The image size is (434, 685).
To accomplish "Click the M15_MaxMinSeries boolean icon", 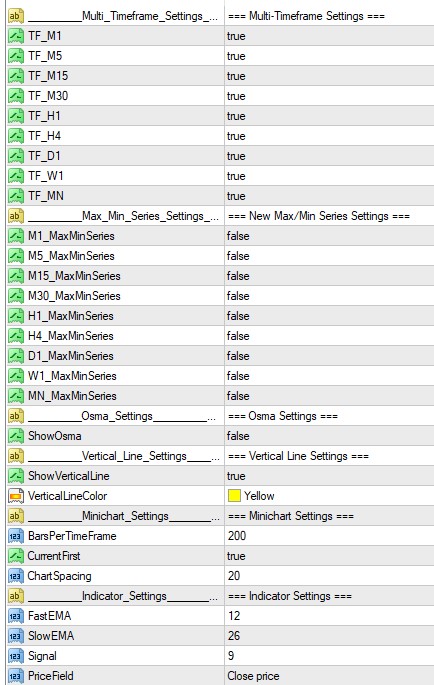I will 16,276.
